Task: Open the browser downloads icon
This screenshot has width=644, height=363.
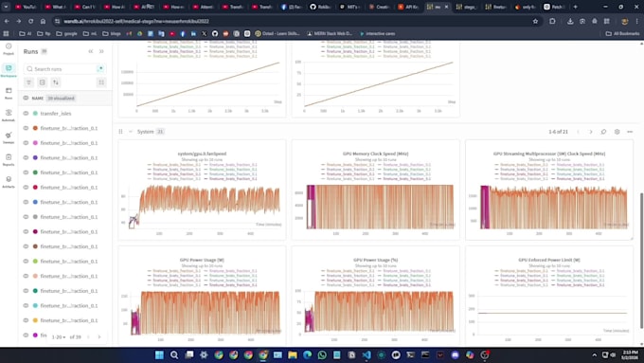Action: point(570,21)
